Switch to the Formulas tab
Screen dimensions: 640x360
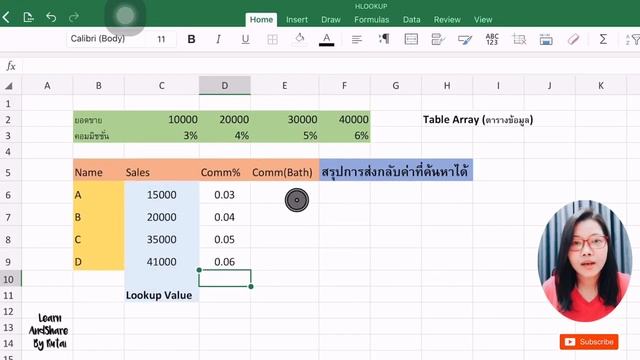point(371,20)
